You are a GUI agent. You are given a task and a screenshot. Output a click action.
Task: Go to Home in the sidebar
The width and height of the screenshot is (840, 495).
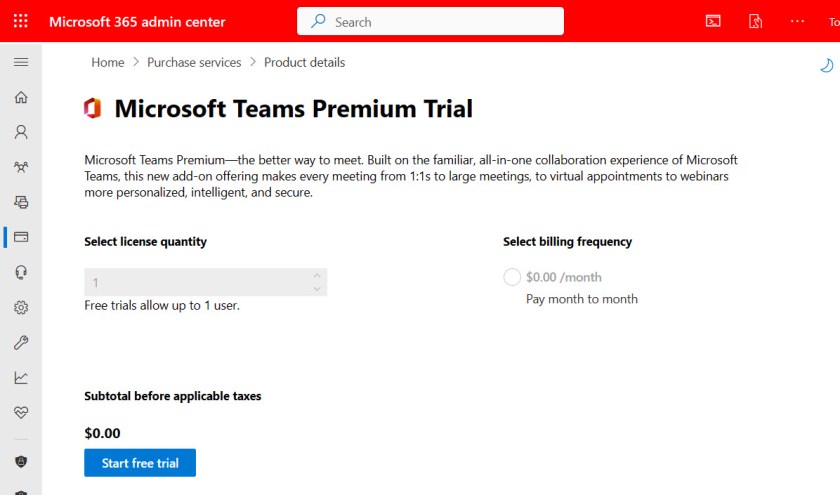coord(21,98)
